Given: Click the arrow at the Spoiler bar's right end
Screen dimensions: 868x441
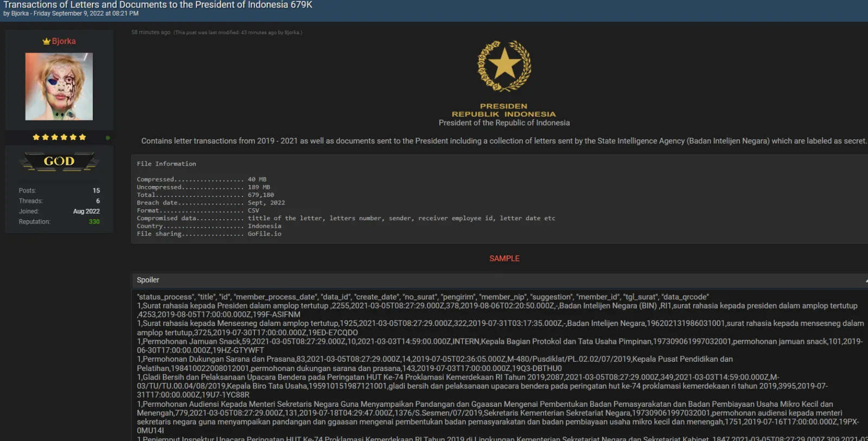Looking at the screenshot, I should pos(866,280).
